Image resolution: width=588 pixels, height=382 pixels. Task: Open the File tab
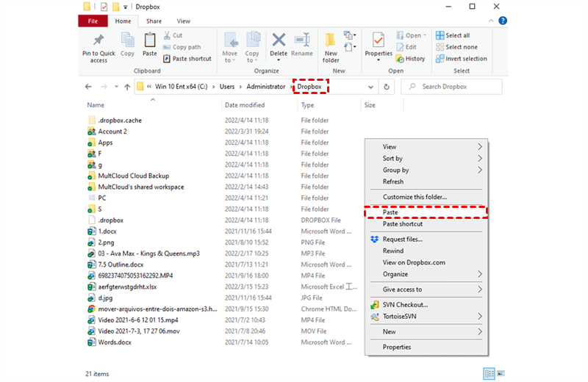coord(93,21)
